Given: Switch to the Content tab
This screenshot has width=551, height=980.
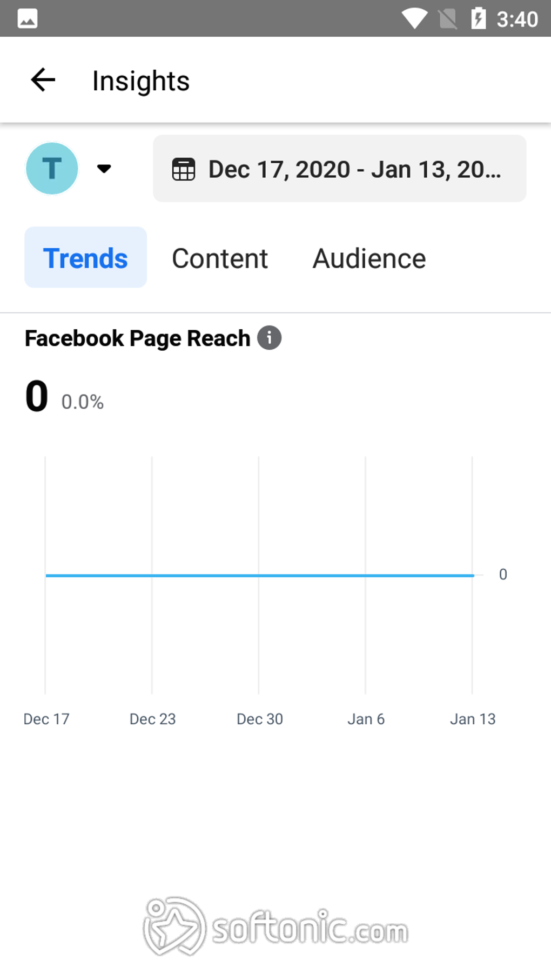Looking at the screenshot, I should [220, 258].
